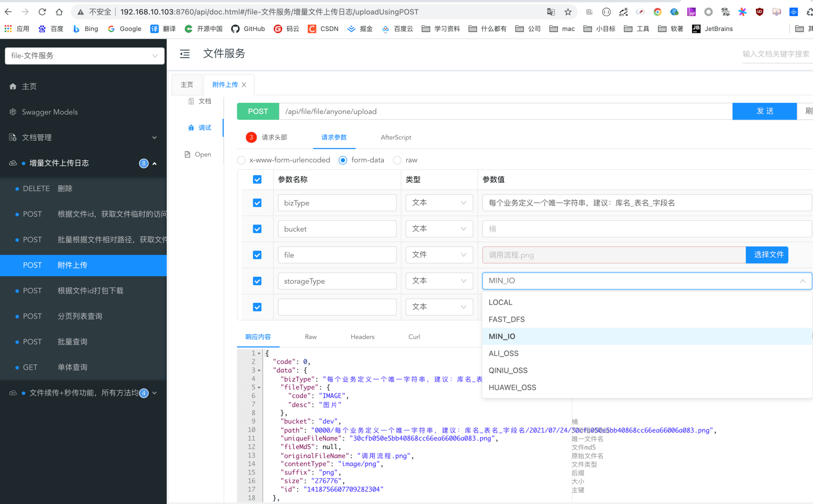Click the Swagger Models icon in sidebar
The image size is (813, 504).
[x=13, y=112]
